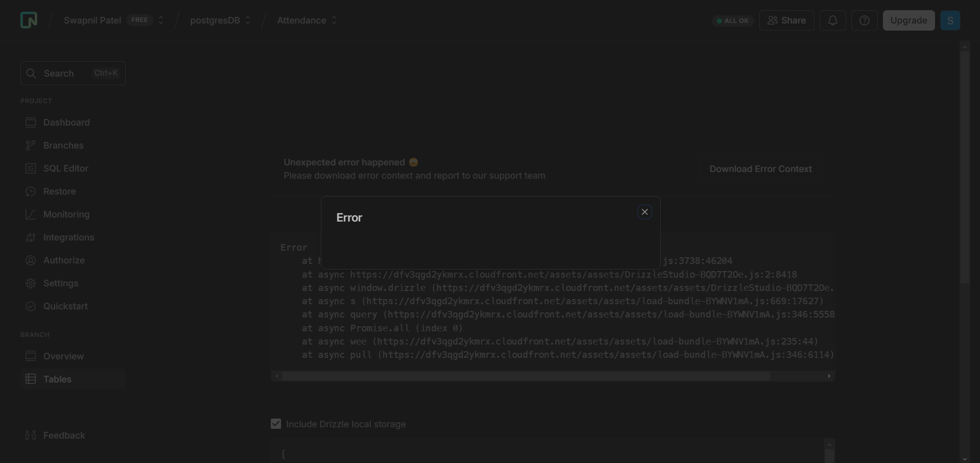Screen dimensions: 980x463
Task: Click the Branches icon
Action: point(31,145)
